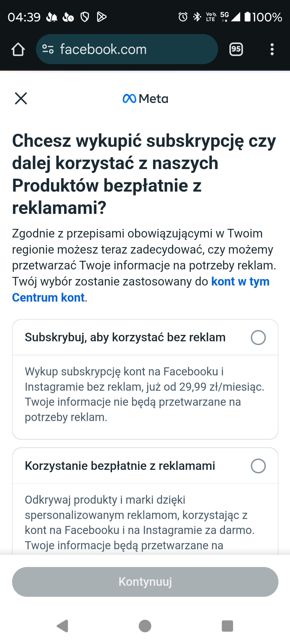Screen dimensions: 290x644
Task: Close the Meta subscription dialog
Action: click(21, 98)
